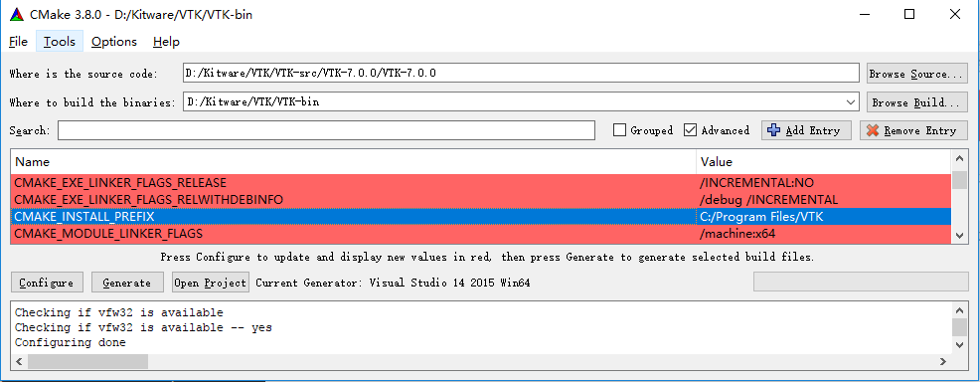Click the output log scroll down arrow

[x=959, y=344]
